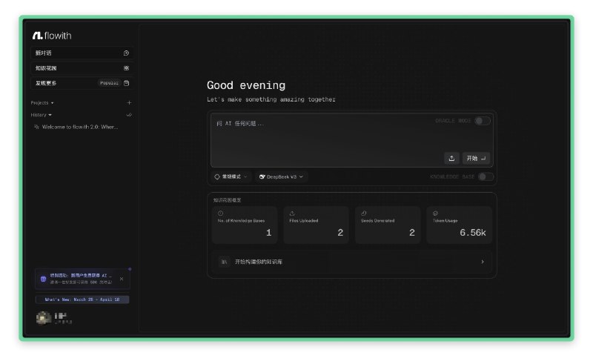Click the 开始 start button
This screenshot has width=593, height=364.
tap(476, 158)
